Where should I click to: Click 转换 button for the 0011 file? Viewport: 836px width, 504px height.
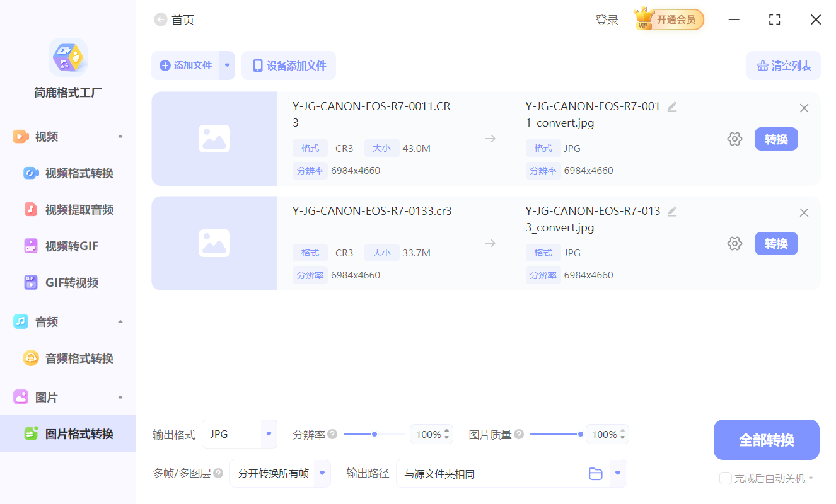(776, 139)
